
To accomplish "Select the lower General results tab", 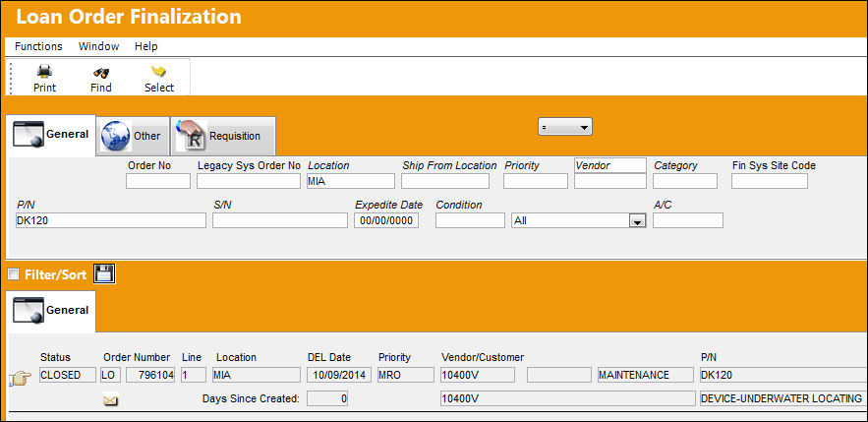I will point(51,311).
